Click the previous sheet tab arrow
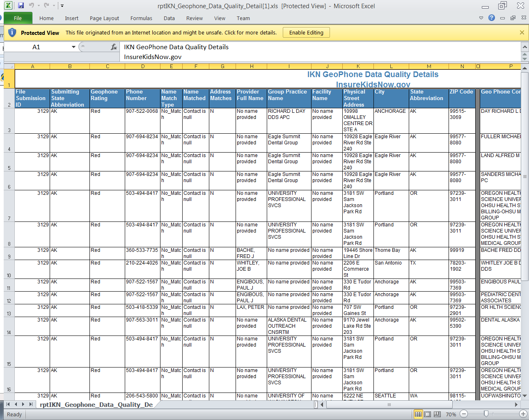Image resolution: width=529 pixels, height=420 pixels. [x=16, y=404]
